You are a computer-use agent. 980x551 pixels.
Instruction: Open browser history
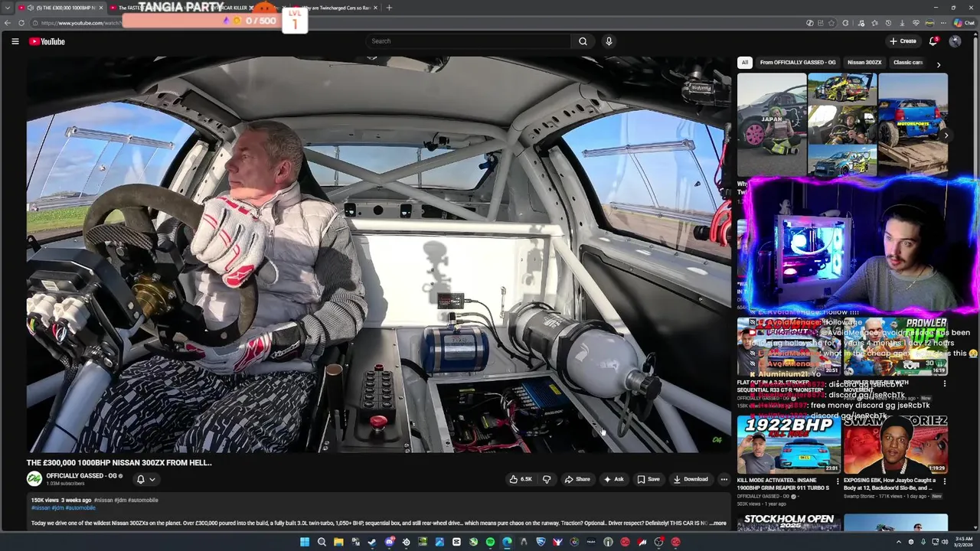888,23
